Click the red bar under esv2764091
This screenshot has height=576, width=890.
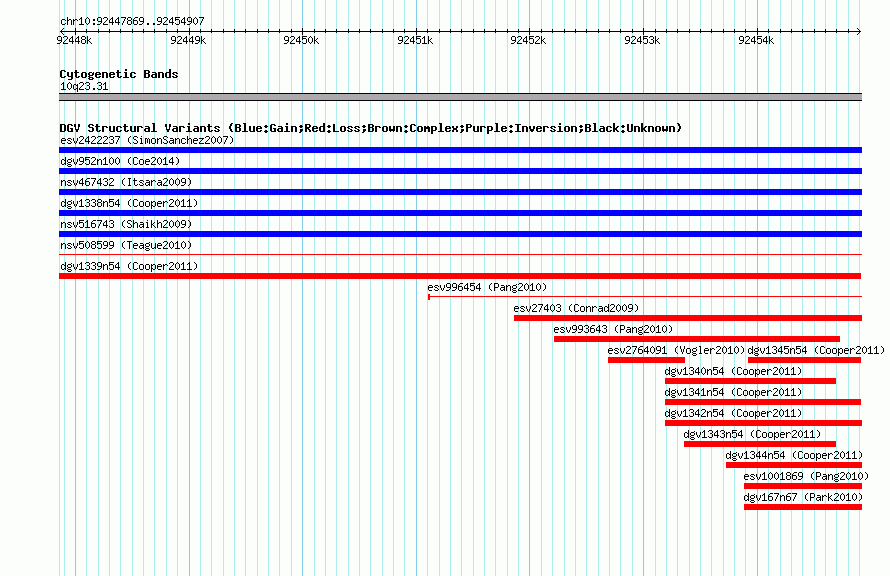pyautogui.click(x=646, y=360)
